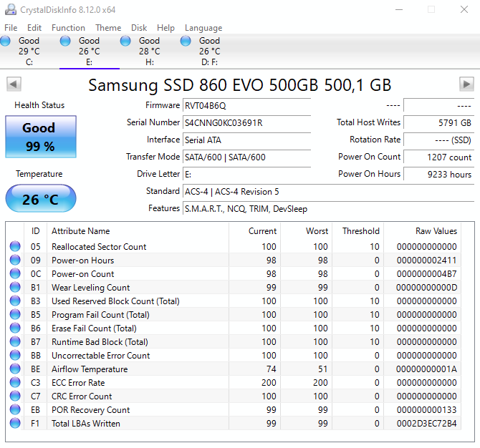This screenshot has width=480, height=448.
Task: Select the C: drive status orb
Action: pos(5,41)
